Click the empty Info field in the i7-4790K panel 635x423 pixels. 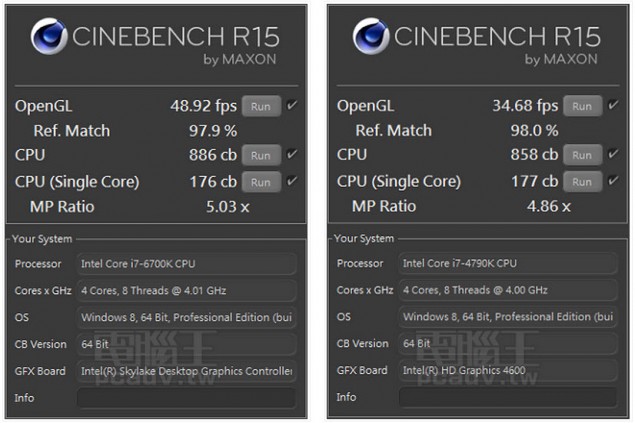click(508, 398)
